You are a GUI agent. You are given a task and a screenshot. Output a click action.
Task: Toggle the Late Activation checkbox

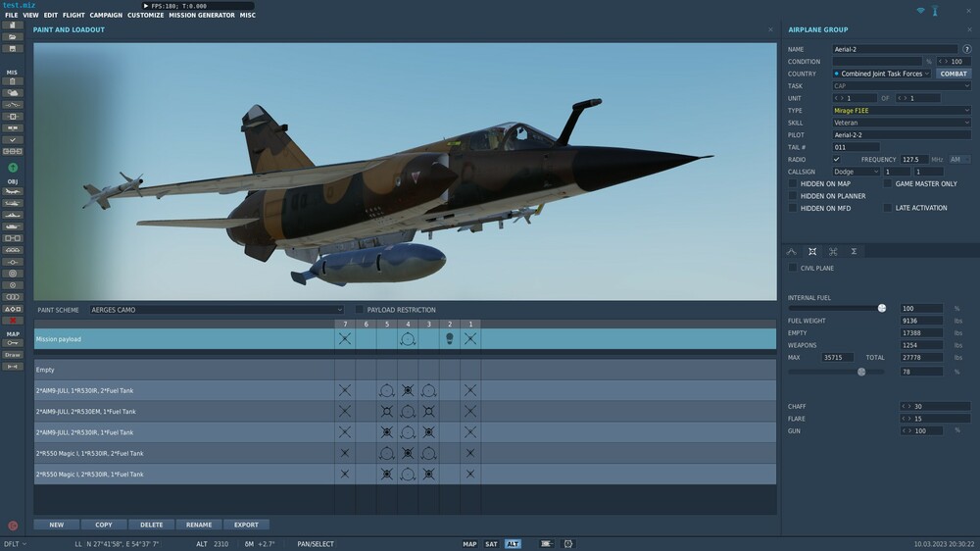click(x=888, y=208)
